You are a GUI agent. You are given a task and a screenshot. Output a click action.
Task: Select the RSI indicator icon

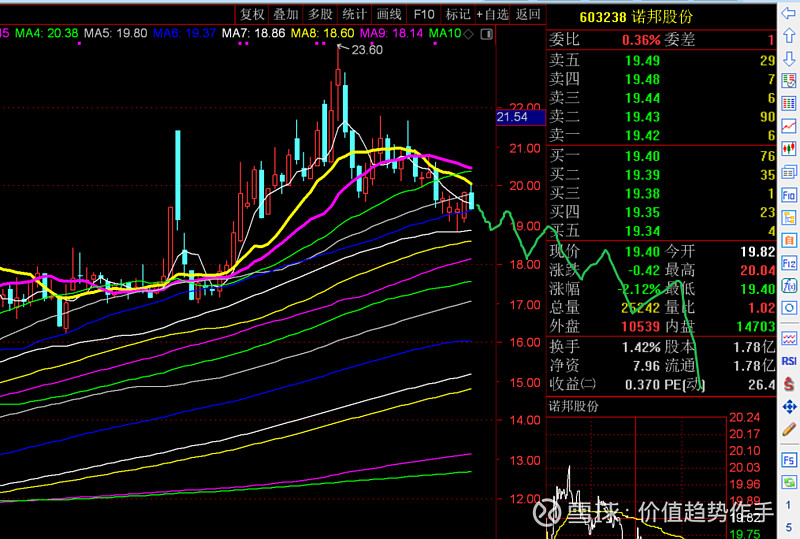point(789,360)
